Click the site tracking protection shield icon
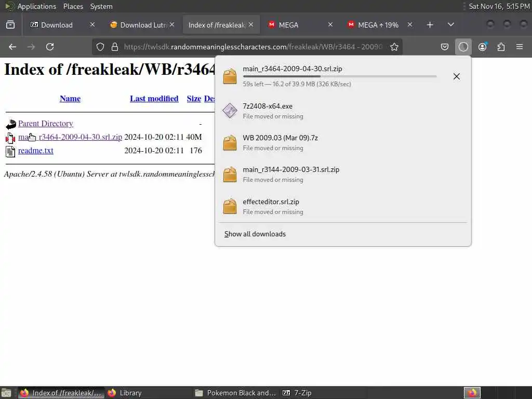The image size is (532, 399). [100, 47]
